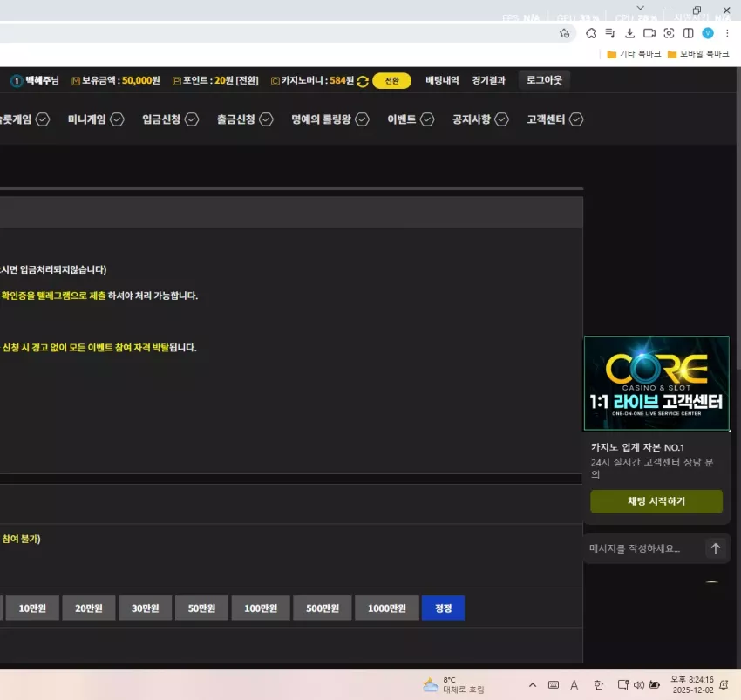Select the 20만원 amount button
Viewport: 741px width, 700px height.
88,608
